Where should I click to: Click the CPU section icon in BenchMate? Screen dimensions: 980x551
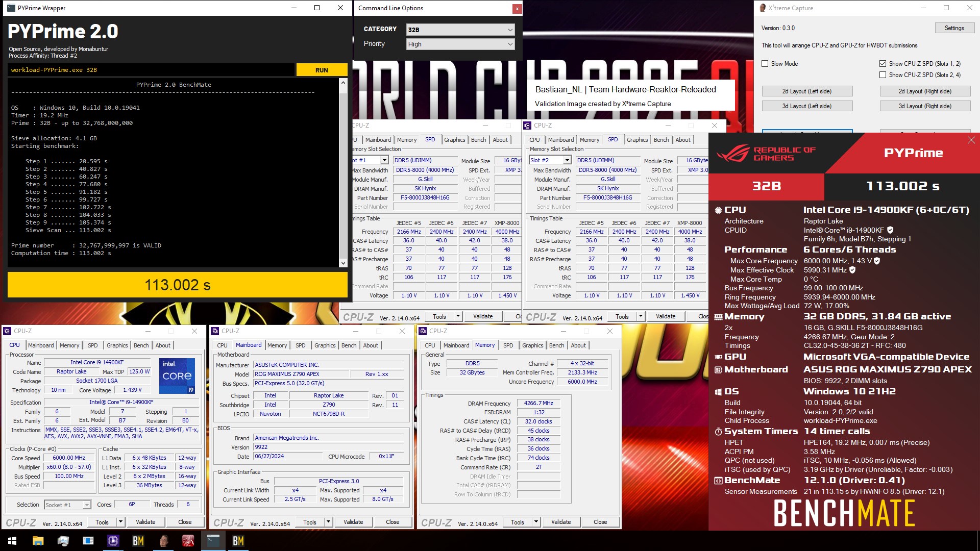(x=718, y=210)
